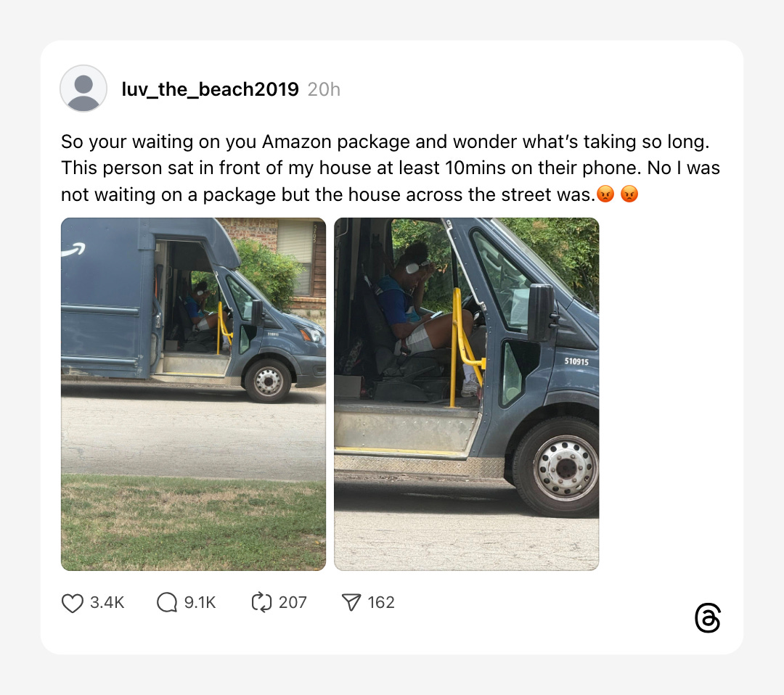Click the first angry emoji in caption
This screenshot has height=695, width=784.
click(605, 194)
